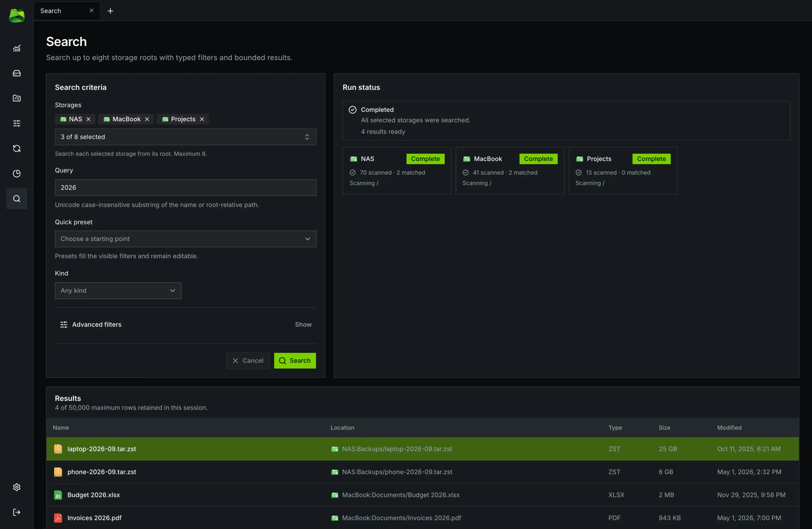This screenshot has width=812, height=529.
Task: Open the dashboard chart icon in sidebar
Action: click(x=16, y=48)
